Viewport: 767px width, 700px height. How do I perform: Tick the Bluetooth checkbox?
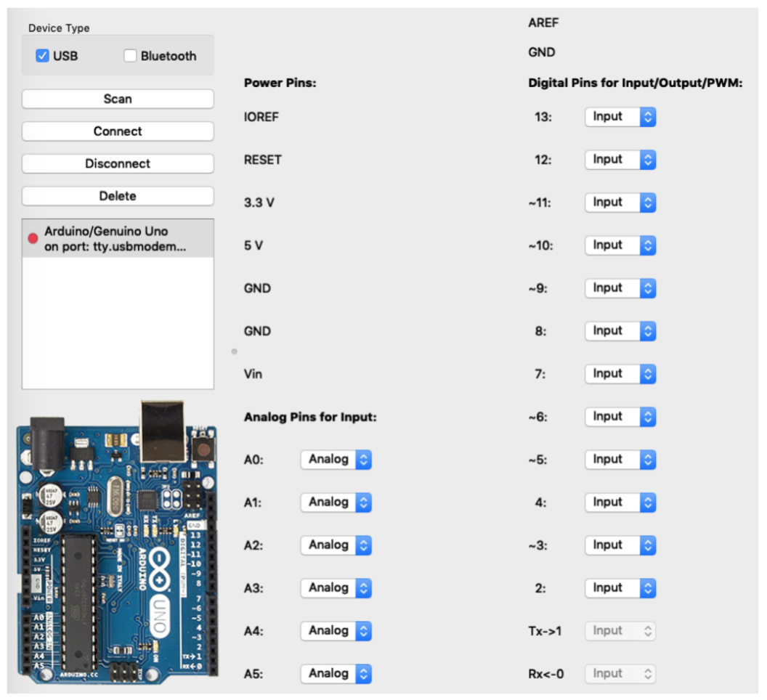click(131, 56)
